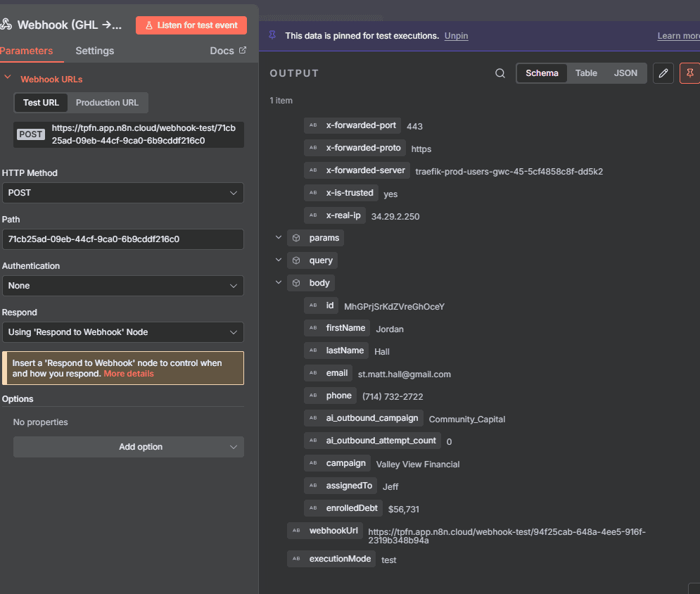This screenshot has width=700, height=594.
Task: Click the Listen for test event button
Action: click(x=191, y=25)
